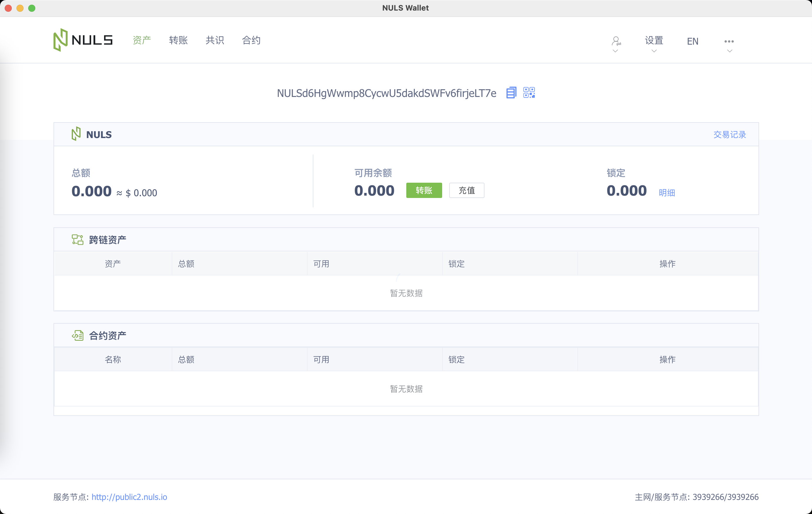812x514 pixels.
Task: Click 暂无数据 in contract assets table
Action: pyautogui.click(x=406, y=389)
